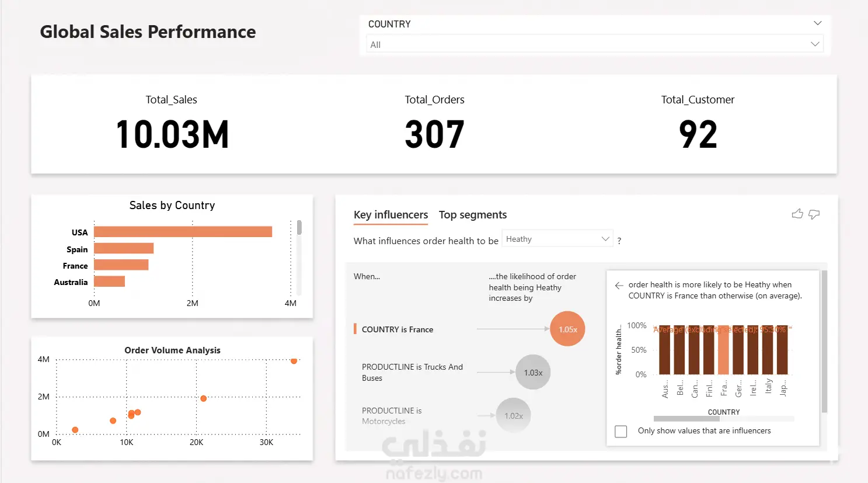Click the 'Sales by Country' chart title
Image resolution: width=868 pixels, height=483 pixels.
172,205
